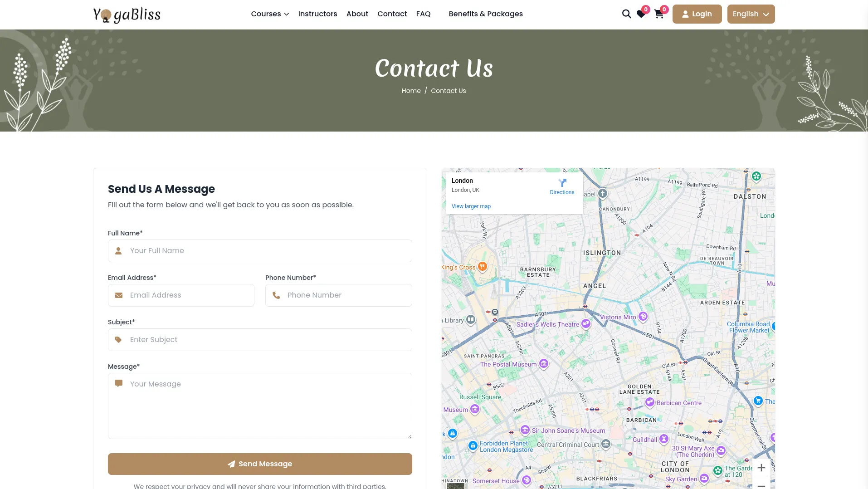Select the Victoria Miro map marker

[643, 317]
